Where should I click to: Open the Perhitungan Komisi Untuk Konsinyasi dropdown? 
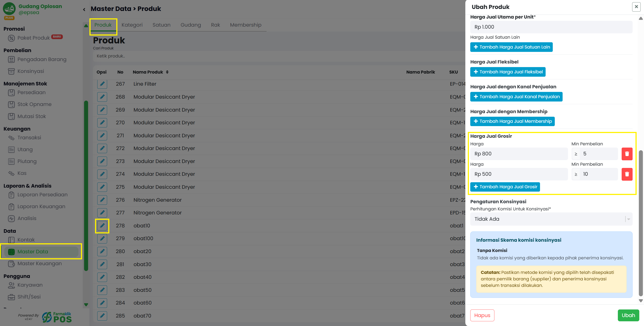coord(551,219)
